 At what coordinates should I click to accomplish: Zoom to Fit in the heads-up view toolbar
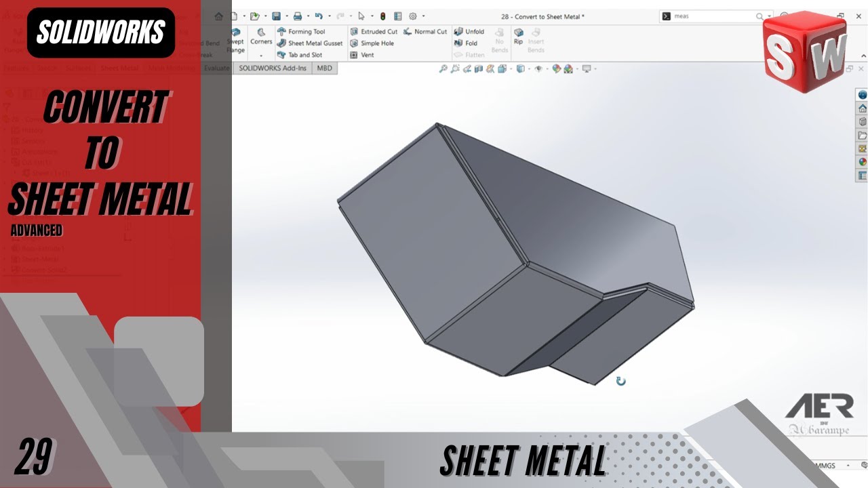coord(443,68)
